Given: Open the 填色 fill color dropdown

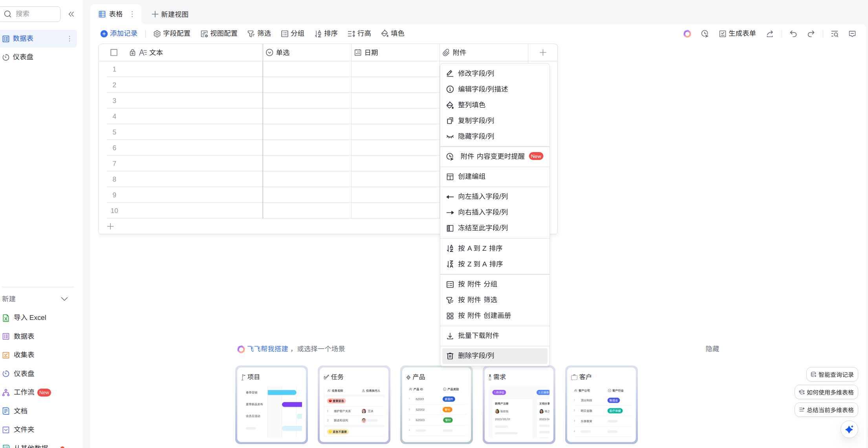Looking at the screenshot, I should point(393,34).
